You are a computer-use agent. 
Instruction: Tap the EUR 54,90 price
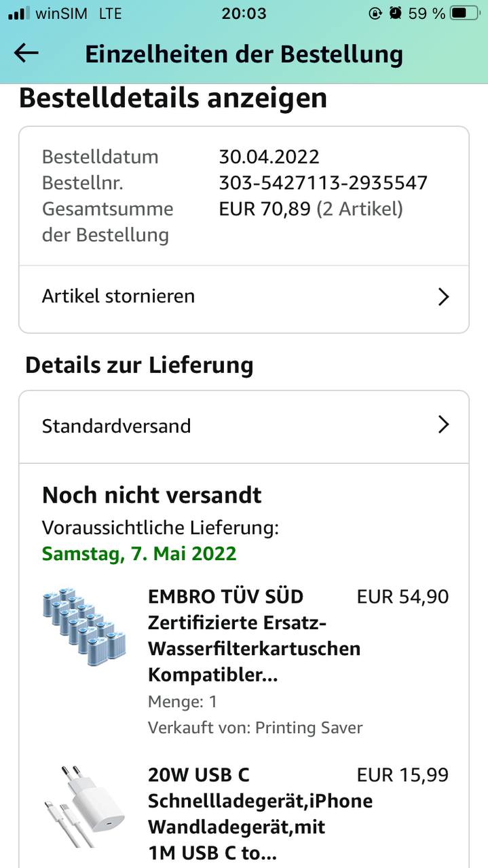(x=402, y=597)
